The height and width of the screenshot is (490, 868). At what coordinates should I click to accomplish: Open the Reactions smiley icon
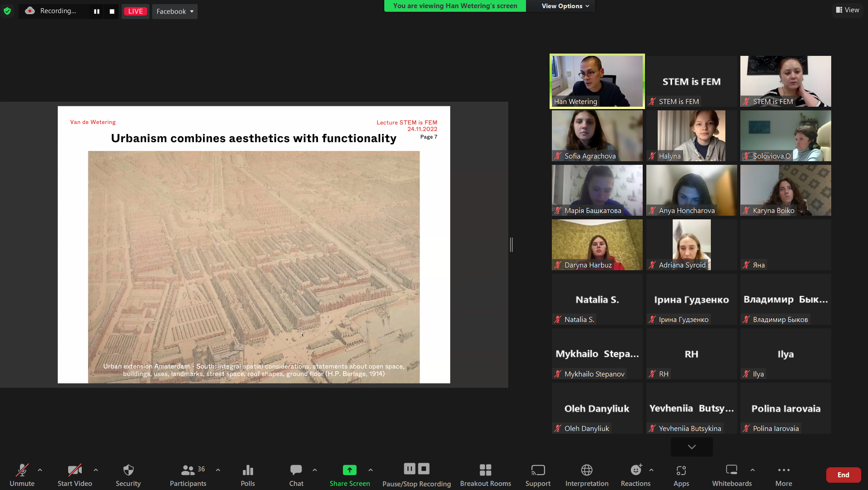point(636,470)
